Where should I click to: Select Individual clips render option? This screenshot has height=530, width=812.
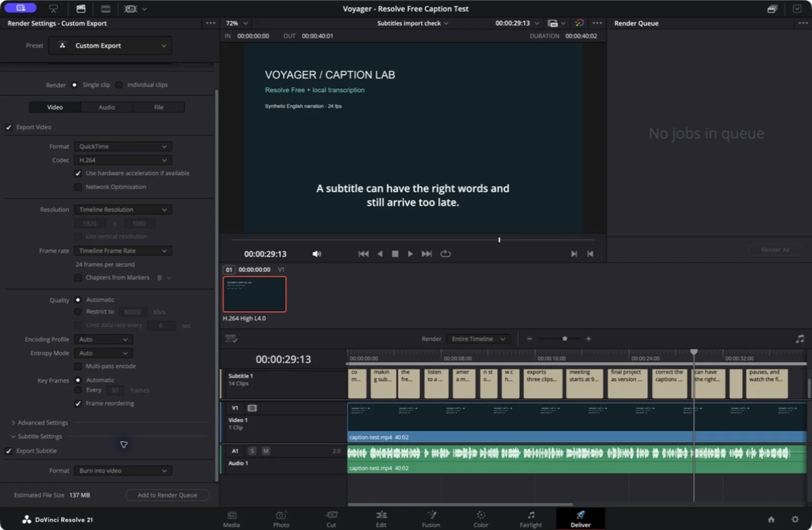pos(119,85)
